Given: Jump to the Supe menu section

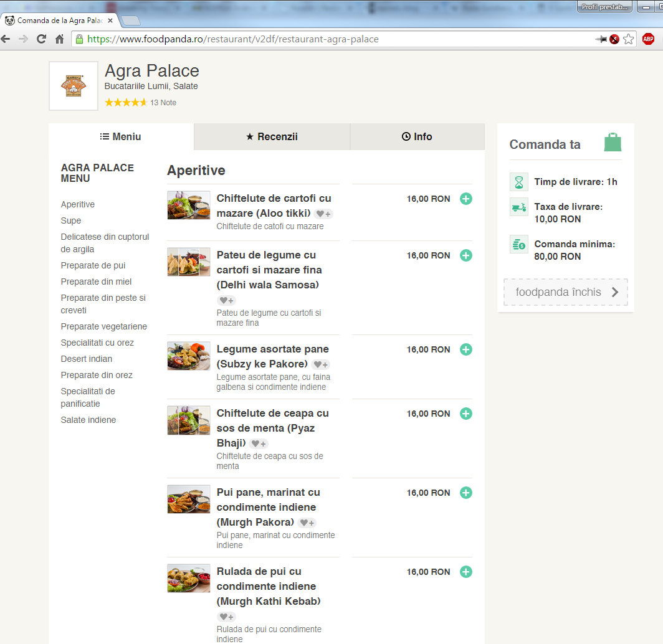Looking at the screenshot, I should (70, 220).
